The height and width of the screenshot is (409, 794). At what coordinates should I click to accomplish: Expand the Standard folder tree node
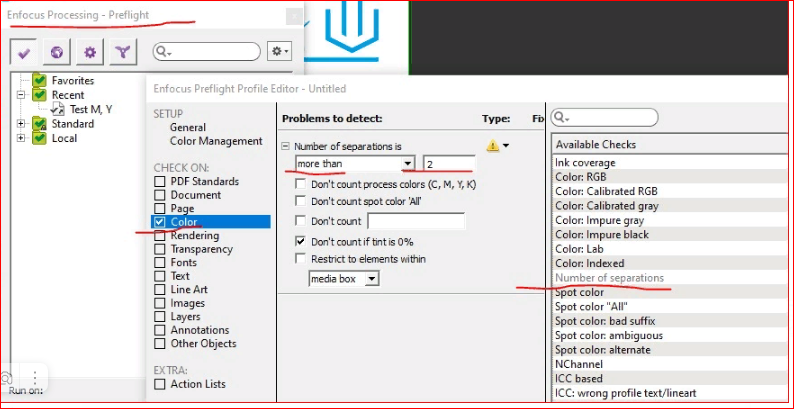point(21,124)
